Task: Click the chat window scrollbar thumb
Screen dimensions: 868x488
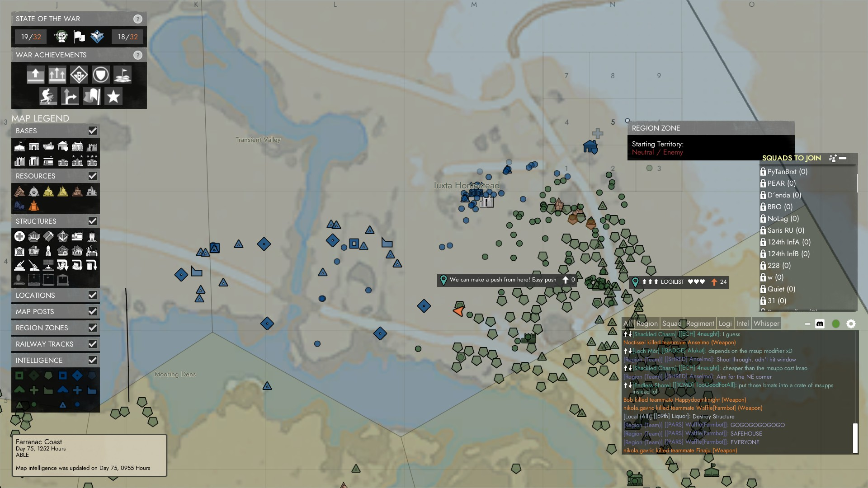Action: [x=855, y=438]
